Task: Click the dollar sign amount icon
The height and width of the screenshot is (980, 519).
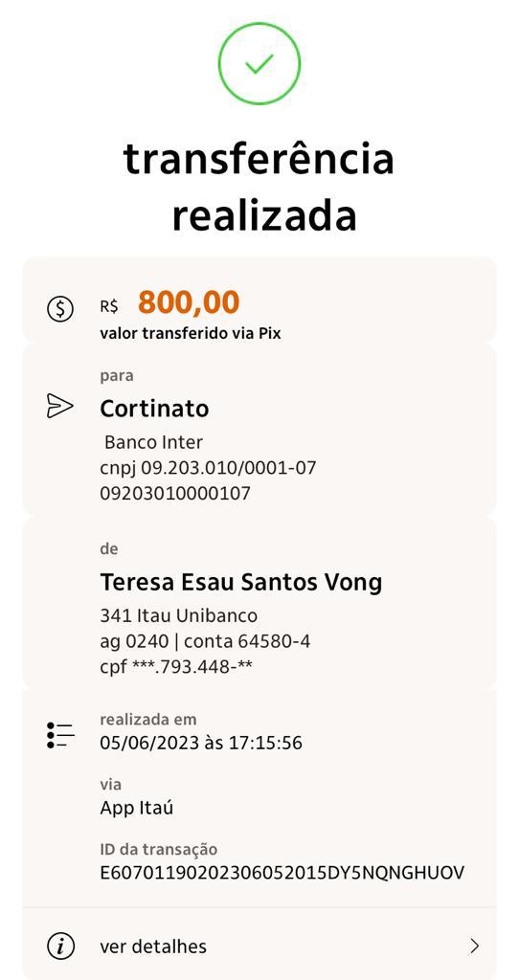Action: 60,309
